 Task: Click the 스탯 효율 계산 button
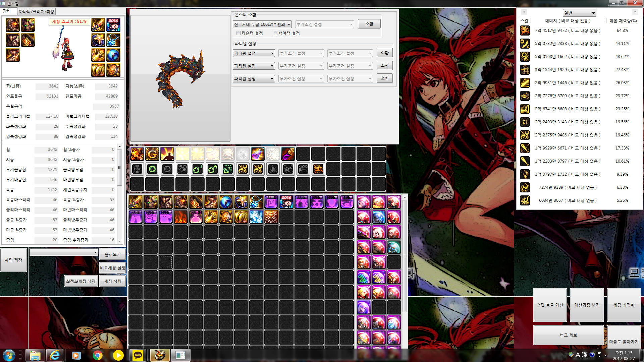550,305
